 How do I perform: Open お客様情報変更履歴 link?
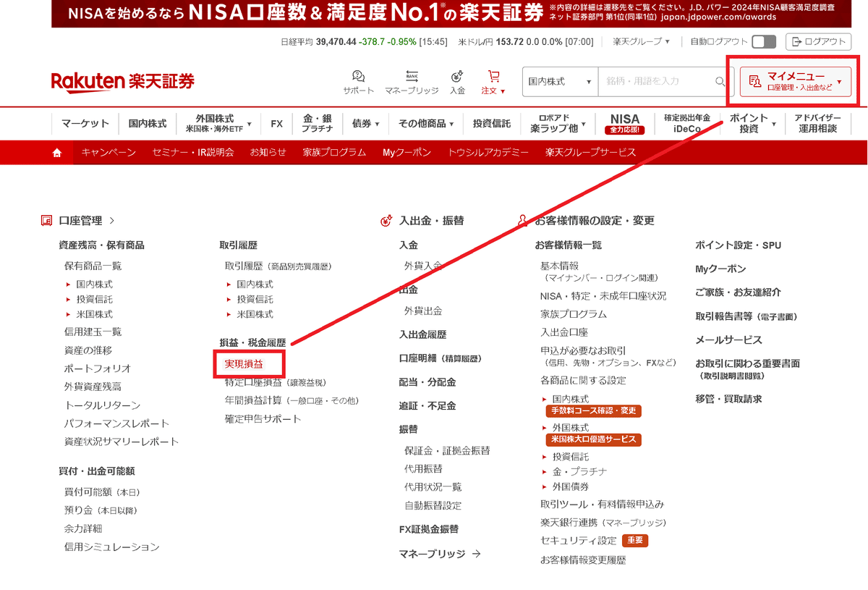coord(583,560)
